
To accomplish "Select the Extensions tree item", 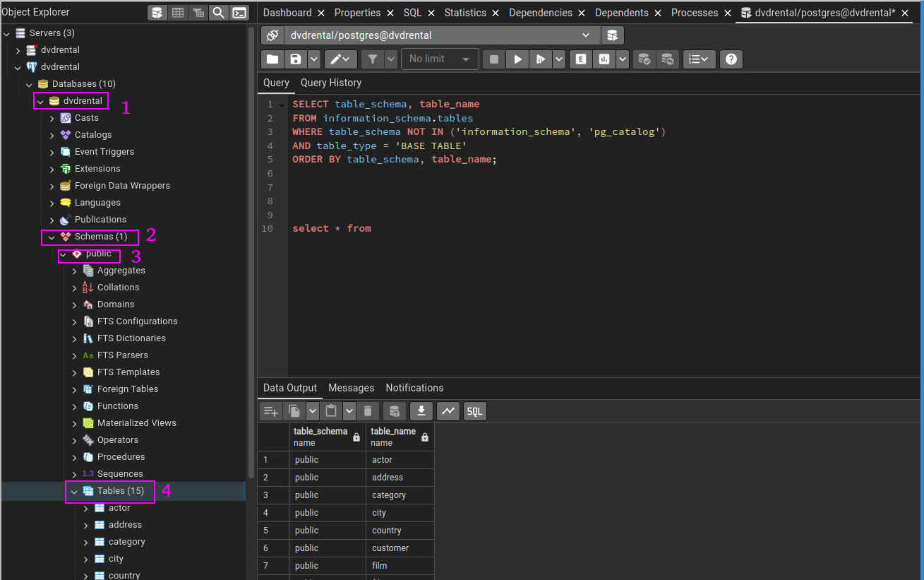I will 97,169.
